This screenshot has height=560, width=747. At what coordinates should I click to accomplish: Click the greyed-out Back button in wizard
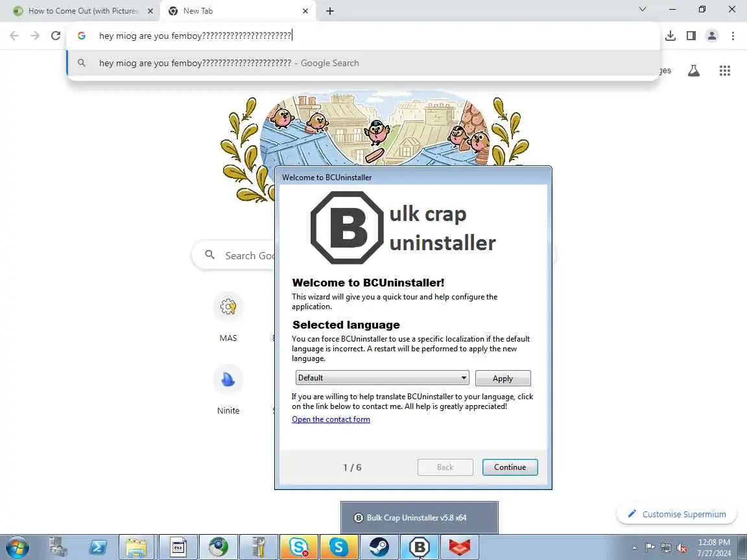point(445,467)
